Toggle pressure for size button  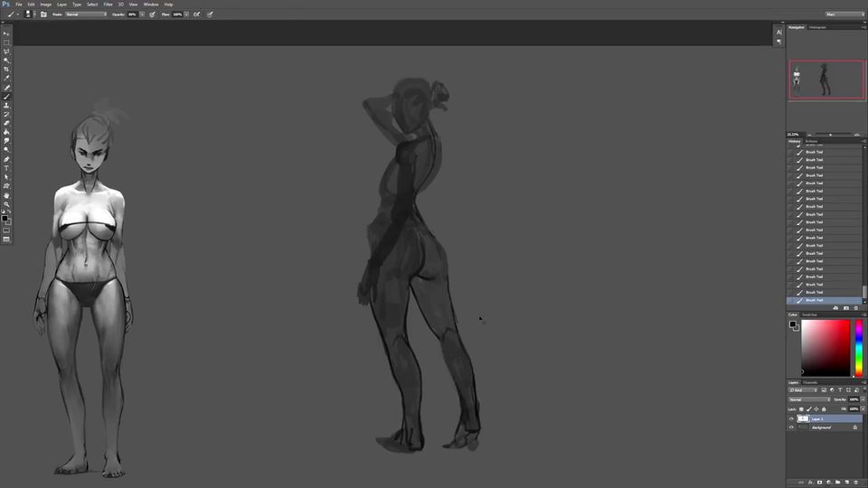(210, 14)
